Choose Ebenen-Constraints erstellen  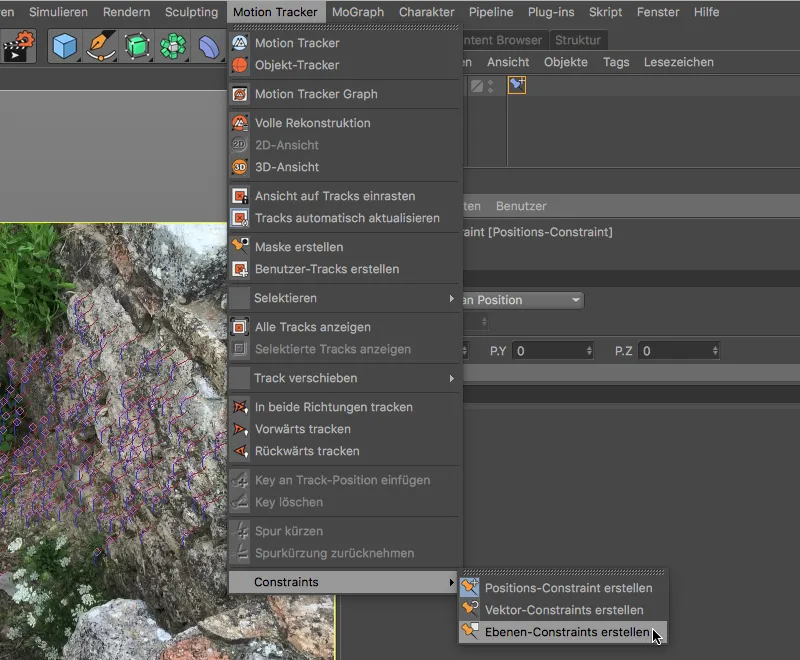click(563, 631)
